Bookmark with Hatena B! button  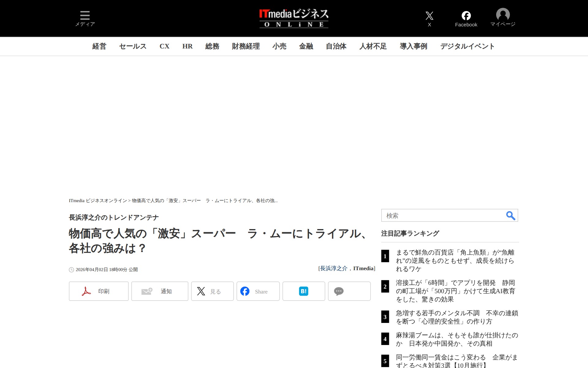point(303,291)
